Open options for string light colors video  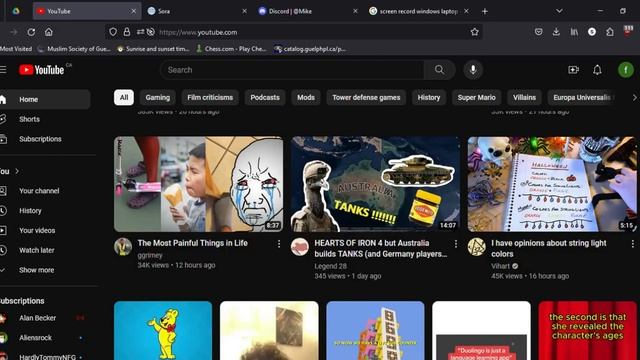click(x=632, y=244)
